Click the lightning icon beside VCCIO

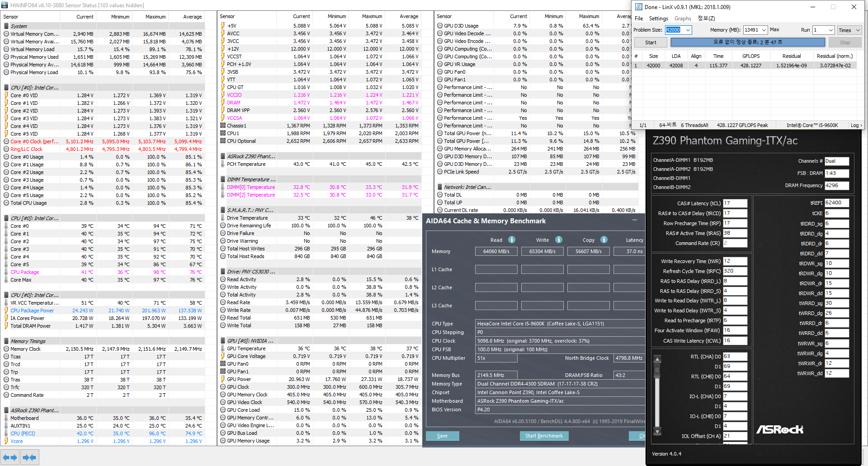tap(223, 95)
